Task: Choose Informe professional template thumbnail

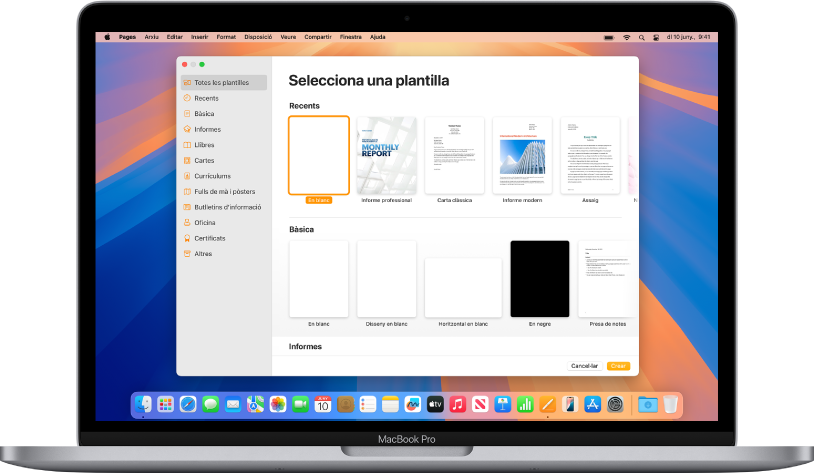Action: click(387, 155)
